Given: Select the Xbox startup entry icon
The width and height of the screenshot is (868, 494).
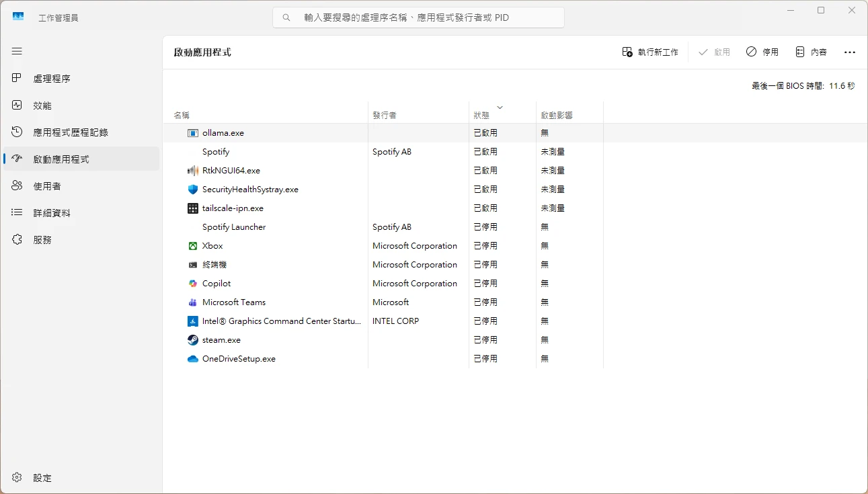Looking at the screenshot, I should [193, 246].
